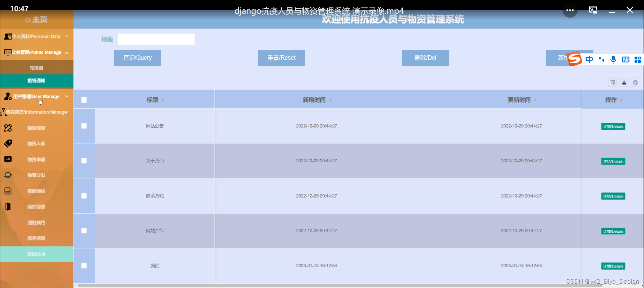Click the Sogou input method S logo
The width and height of the screenshot is (644, 288).
coord(575,59)
